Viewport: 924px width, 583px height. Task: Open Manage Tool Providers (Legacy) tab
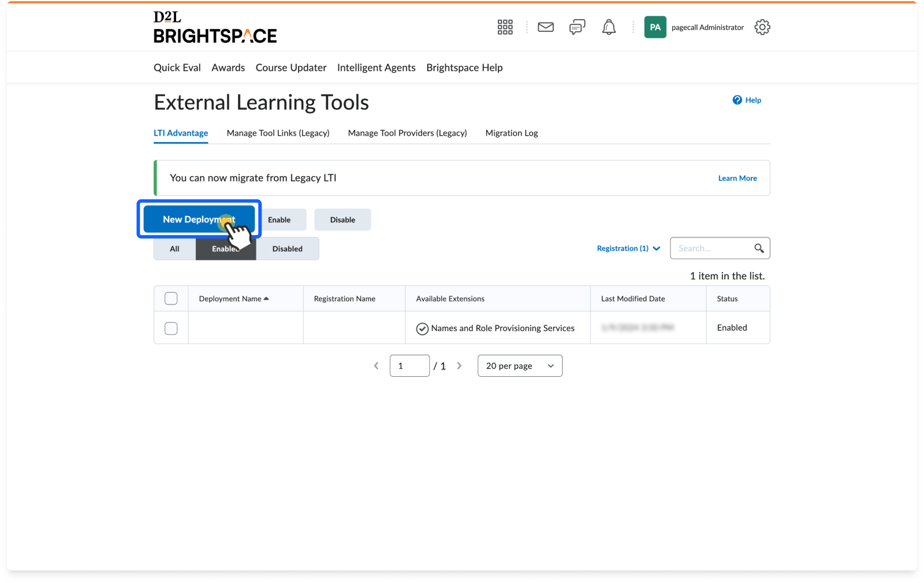pos(407,133)
